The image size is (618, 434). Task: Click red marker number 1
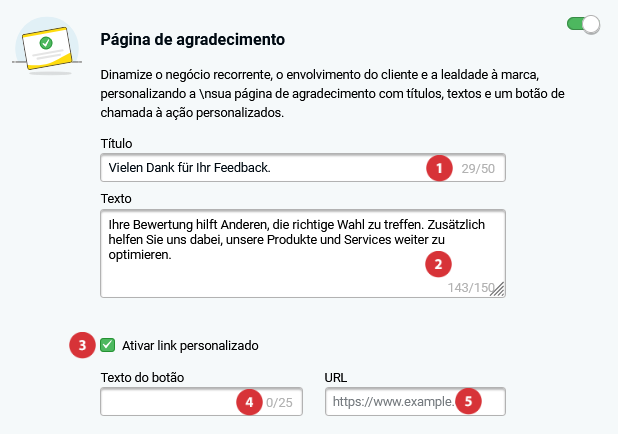tap(439, 168)
